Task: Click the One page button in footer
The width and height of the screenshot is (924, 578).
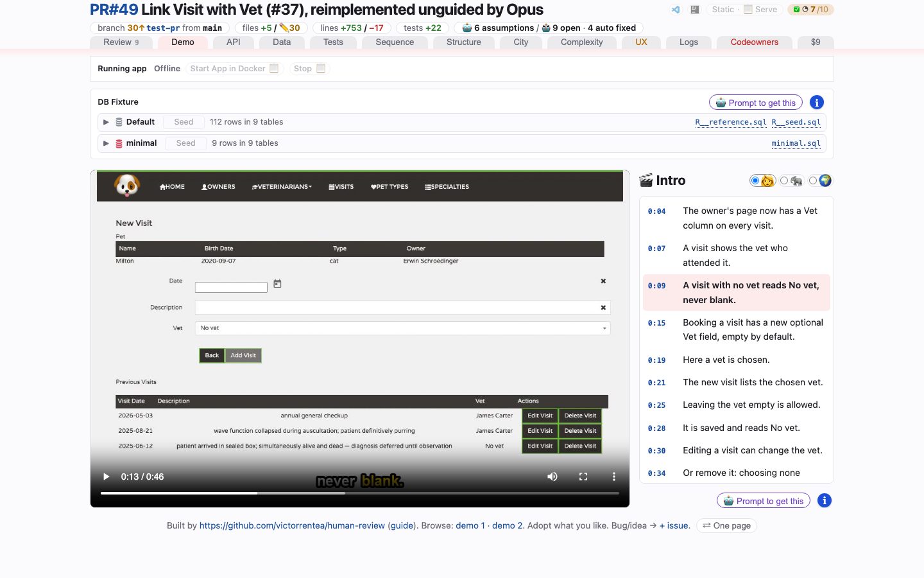Action: [x=726, y=525]
